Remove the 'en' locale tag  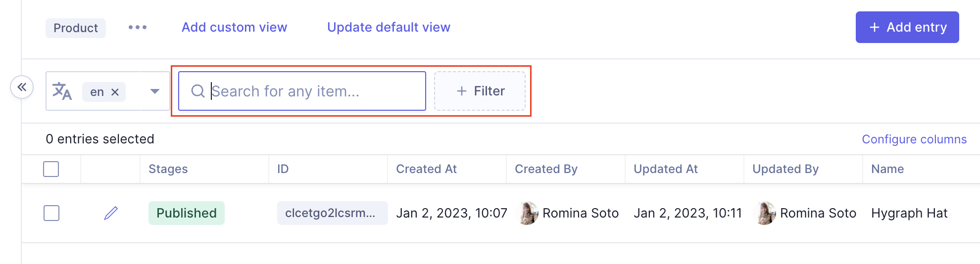tap(115, 92)
